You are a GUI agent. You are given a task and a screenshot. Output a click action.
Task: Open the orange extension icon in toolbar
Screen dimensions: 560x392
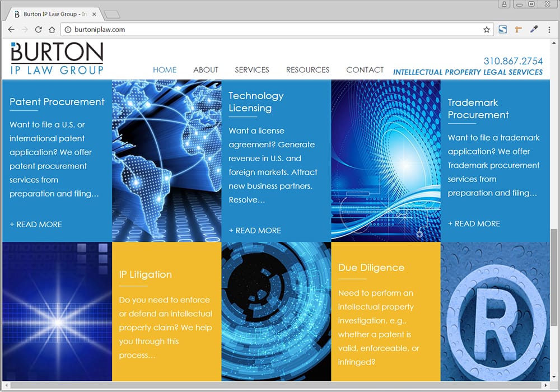tap(519, 29)
